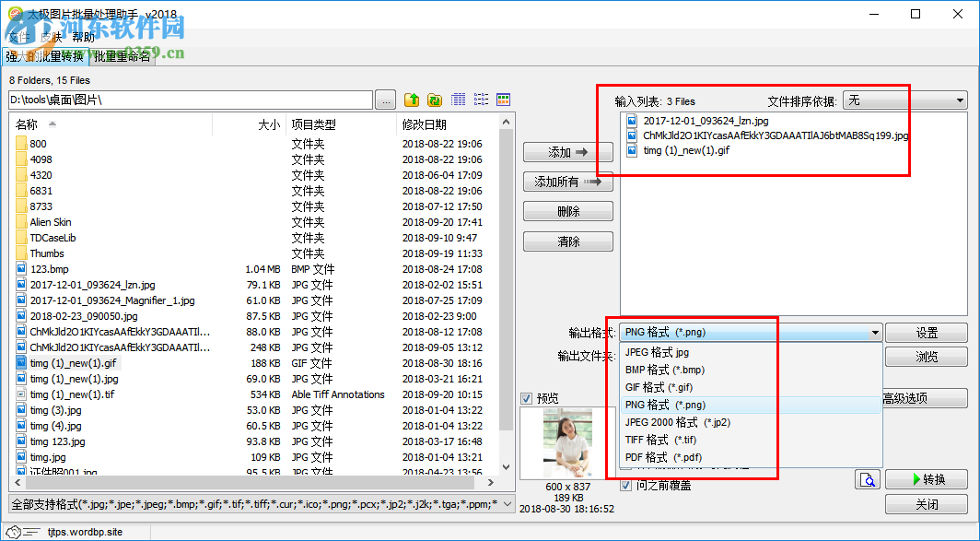Open the 皮肤 menu
This screenshot has height=541, width=980.
[x=52, y=38]
